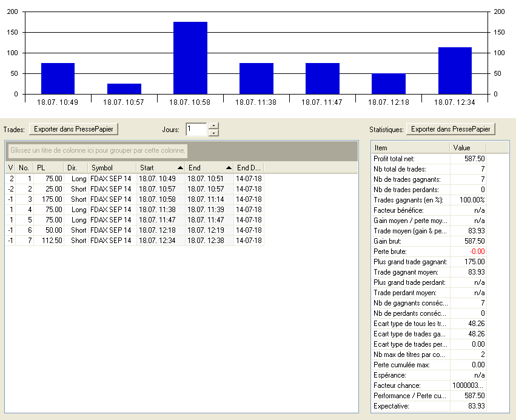Decrease Jours value with down arrow
This screenshot has width=516, height=420.
click(213, 133)
